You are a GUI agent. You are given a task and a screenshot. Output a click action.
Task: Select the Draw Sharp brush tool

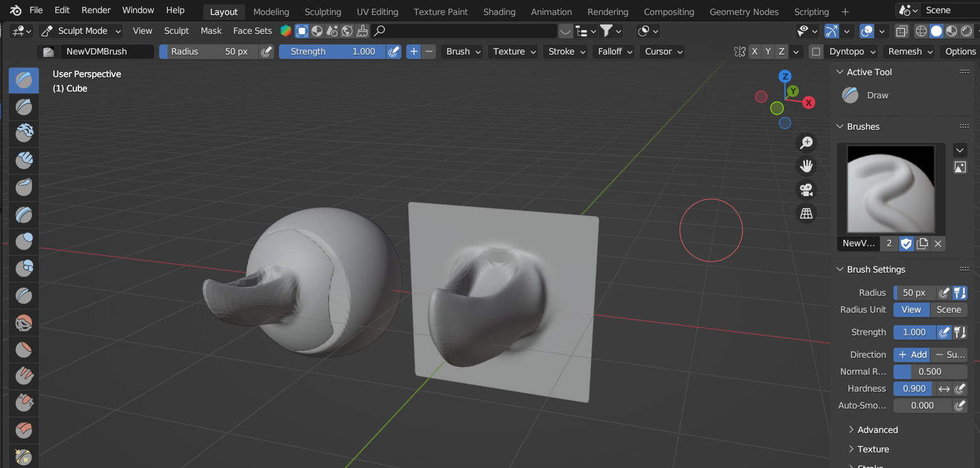pos(24,107)
